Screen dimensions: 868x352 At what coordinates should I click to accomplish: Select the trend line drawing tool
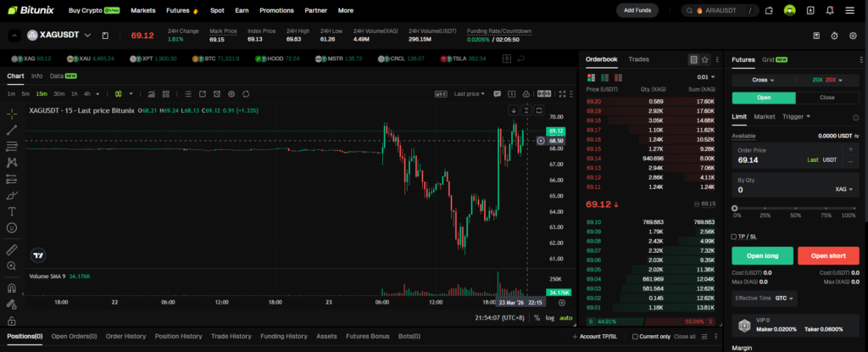pos(12,131)
